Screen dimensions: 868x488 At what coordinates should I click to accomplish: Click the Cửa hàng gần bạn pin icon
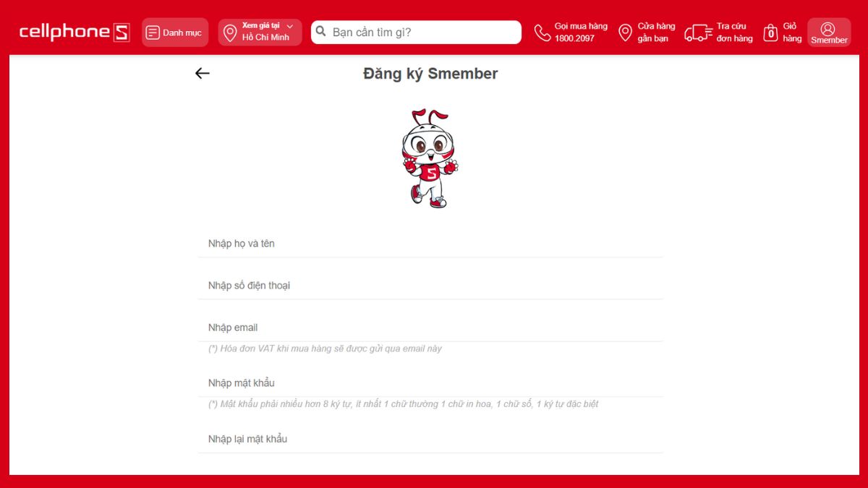tap(625, 33)
